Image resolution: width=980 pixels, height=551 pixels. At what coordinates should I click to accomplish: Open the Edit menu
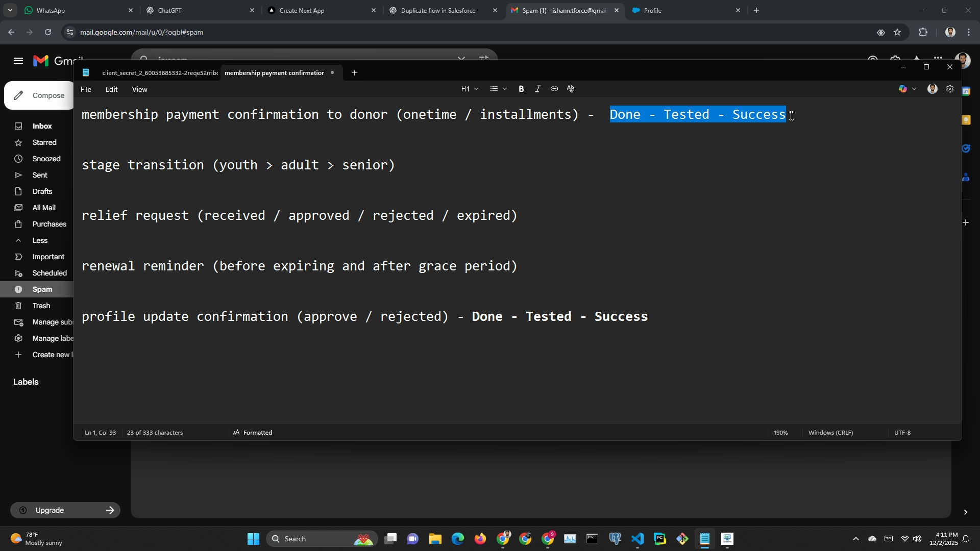click(x=111, y=89)
